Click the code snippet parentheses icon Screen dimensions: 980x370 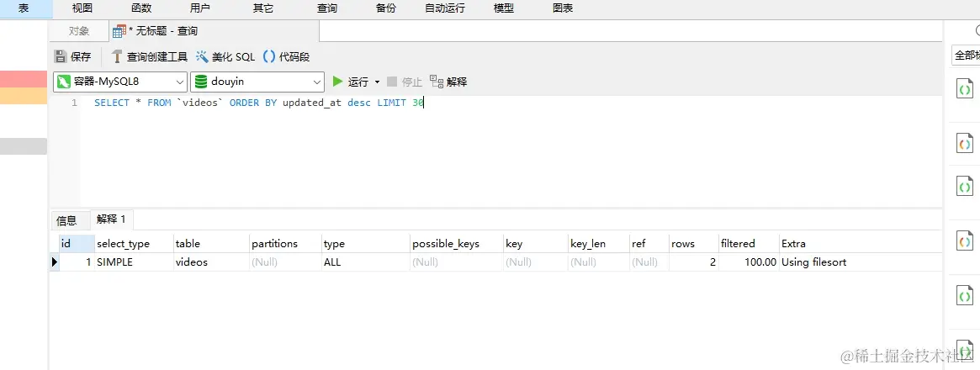point(268,57)
